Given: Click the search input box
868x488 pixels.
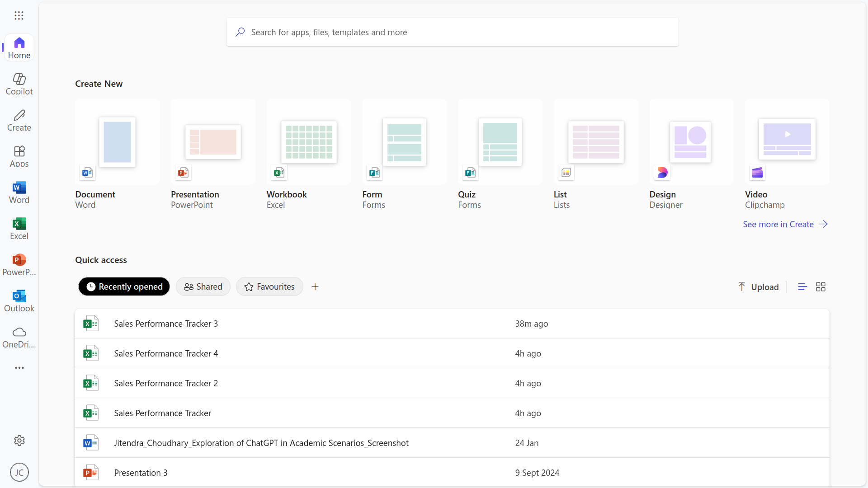Looking at the screenshot, I should (452, 32).
